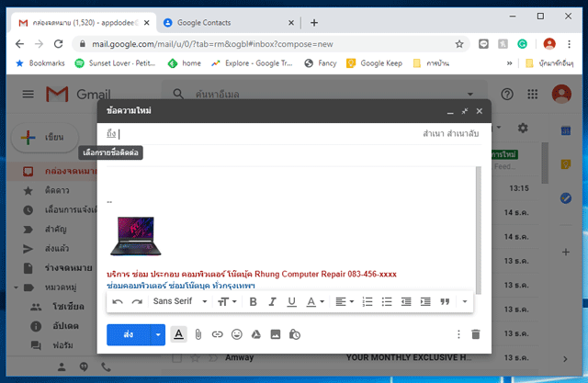
Task: Toggle formatting options bar icon
Action: 179,334
